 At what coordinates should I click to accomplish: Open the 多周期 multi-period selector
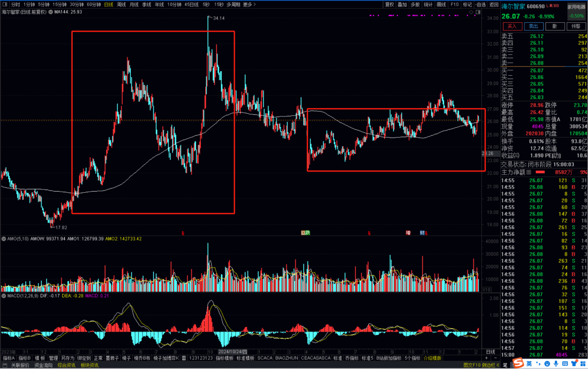[x=233, y=4]
